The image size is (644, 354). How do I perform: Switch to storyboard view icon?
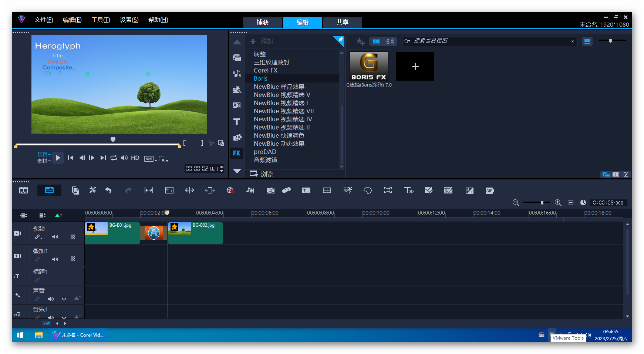(x=24, y=191)
